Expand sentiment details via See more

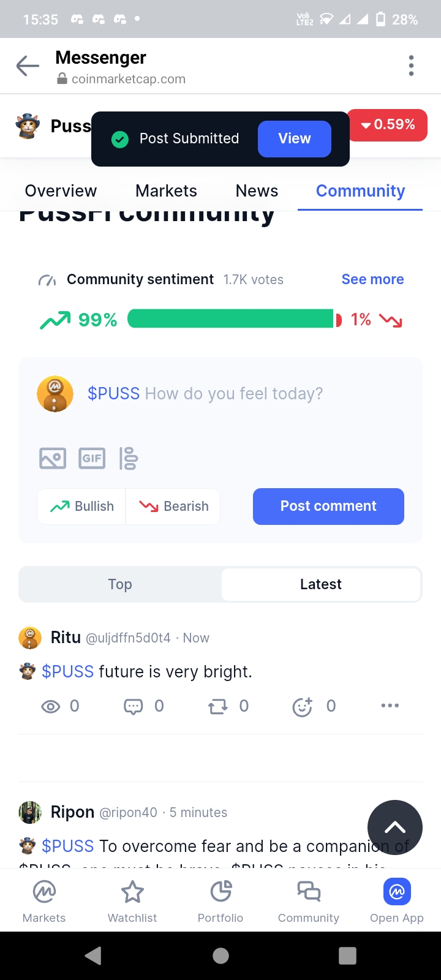(x=372, y=279)
